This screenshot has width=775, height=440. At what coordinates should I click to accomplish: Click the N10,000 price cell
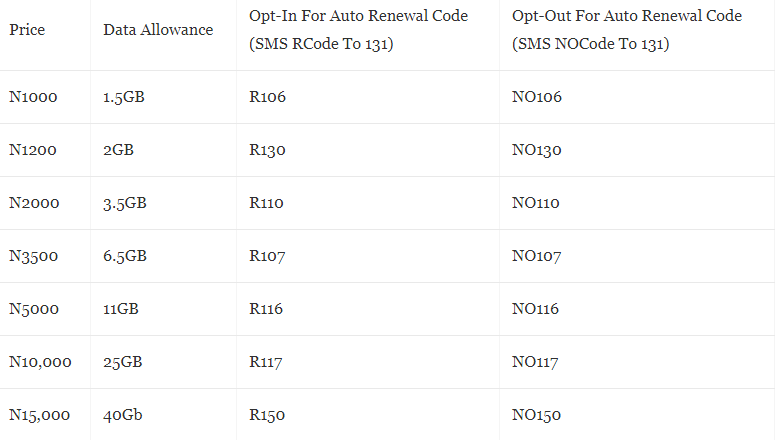[40, 362]
